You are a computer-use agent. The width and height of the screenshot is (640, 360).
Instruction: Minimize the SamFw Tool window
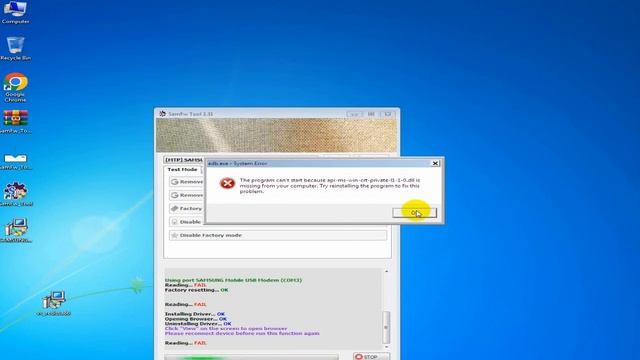pyautogui.click(x=354, y=114)
